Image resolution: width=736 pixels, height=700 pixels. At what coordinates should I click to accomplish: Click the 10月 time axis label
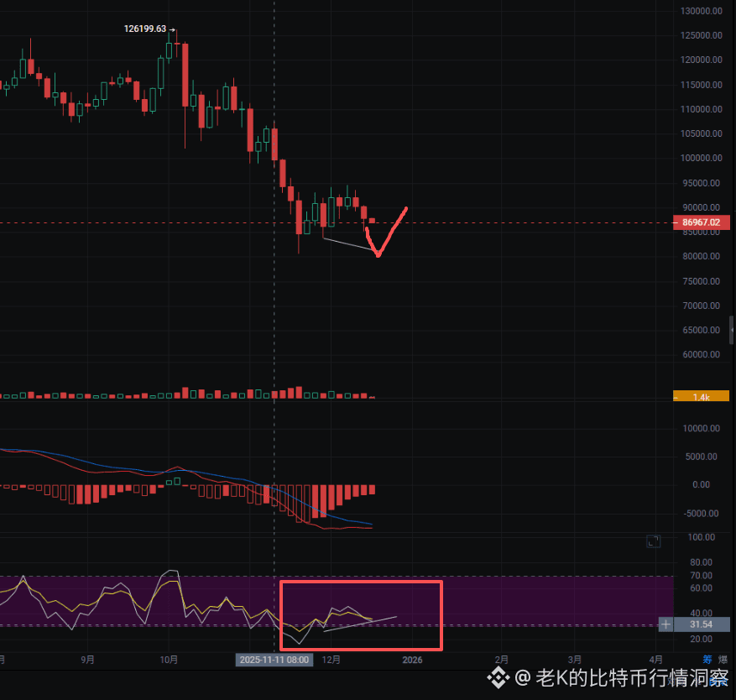tap(169, 660)
